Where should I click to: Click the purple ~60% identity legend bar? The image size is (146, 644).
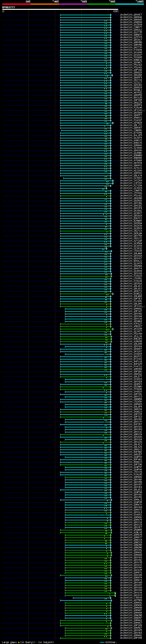(73, 4)
